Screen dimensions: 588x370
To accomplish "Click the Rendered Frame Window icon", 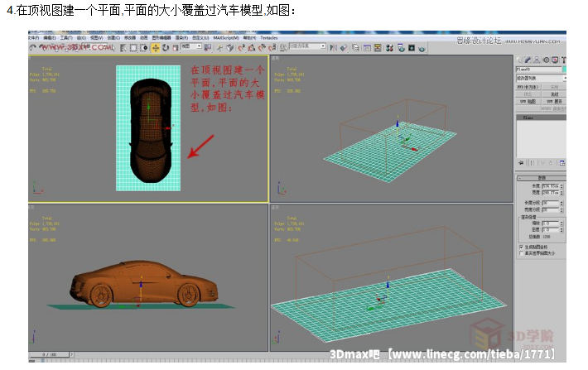I will click(412, 48).
